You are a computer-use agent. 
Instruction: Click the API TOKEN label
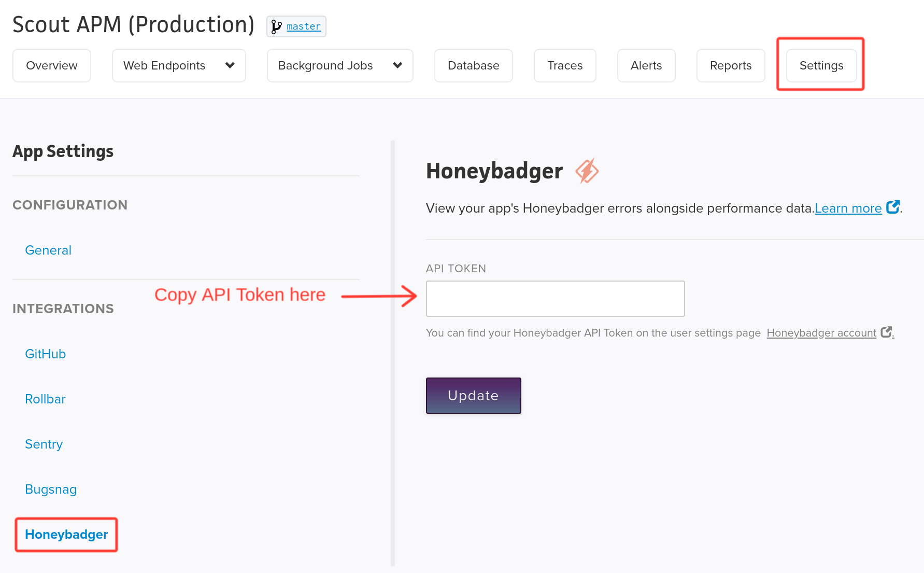click(456, 269)
